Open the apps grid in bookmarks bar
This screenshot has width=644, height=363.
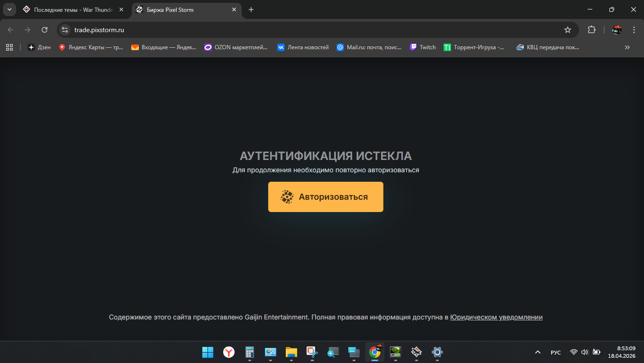9,47
